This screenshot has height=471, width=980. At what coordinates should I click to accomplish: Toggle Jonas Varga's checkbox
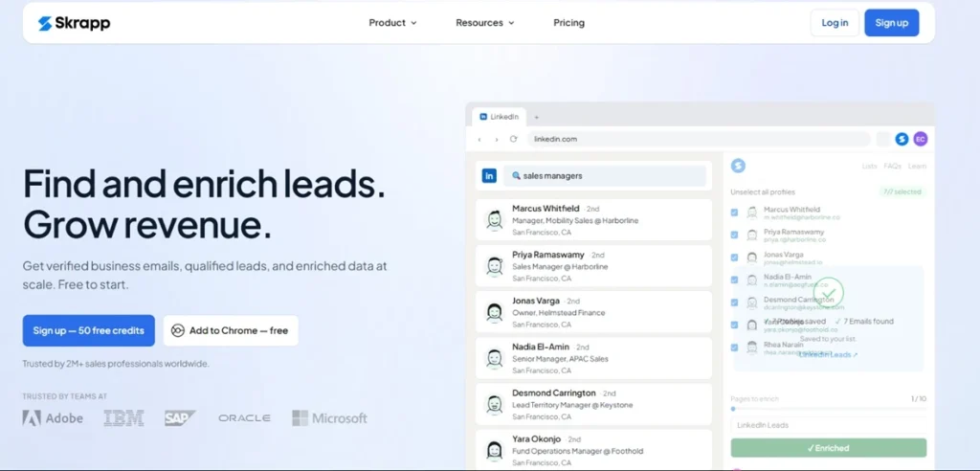pos(734,258)
